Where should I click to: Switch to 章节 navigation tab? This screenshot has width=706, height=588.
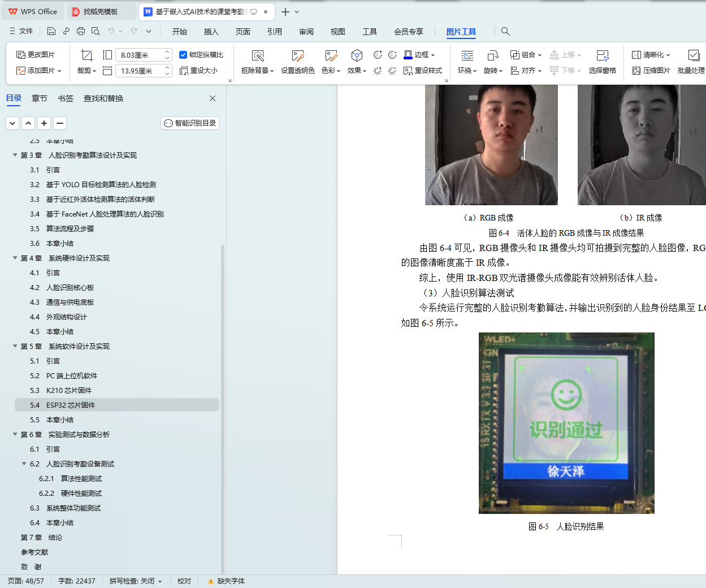[x=40, y=98]
